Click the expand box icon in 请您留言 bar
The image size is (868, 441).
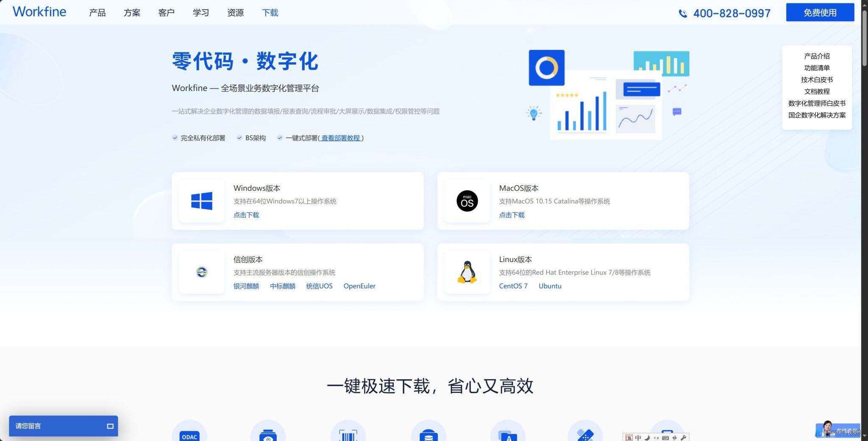click(x=110, y=426)
